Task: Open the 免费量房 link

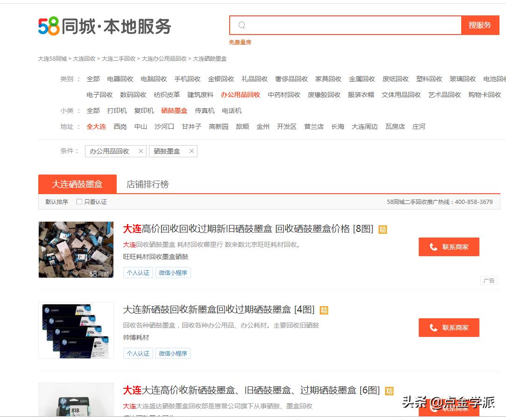Action: tap(239, 42)
